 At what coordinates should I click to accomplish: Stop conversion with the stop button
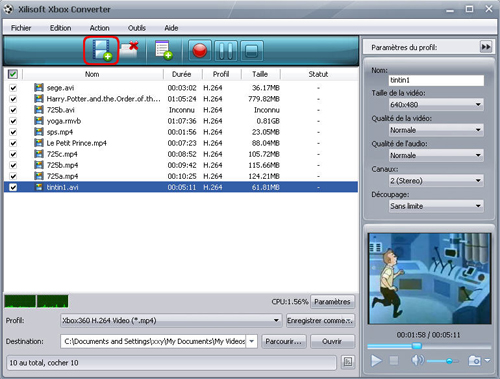pos(251,51)
